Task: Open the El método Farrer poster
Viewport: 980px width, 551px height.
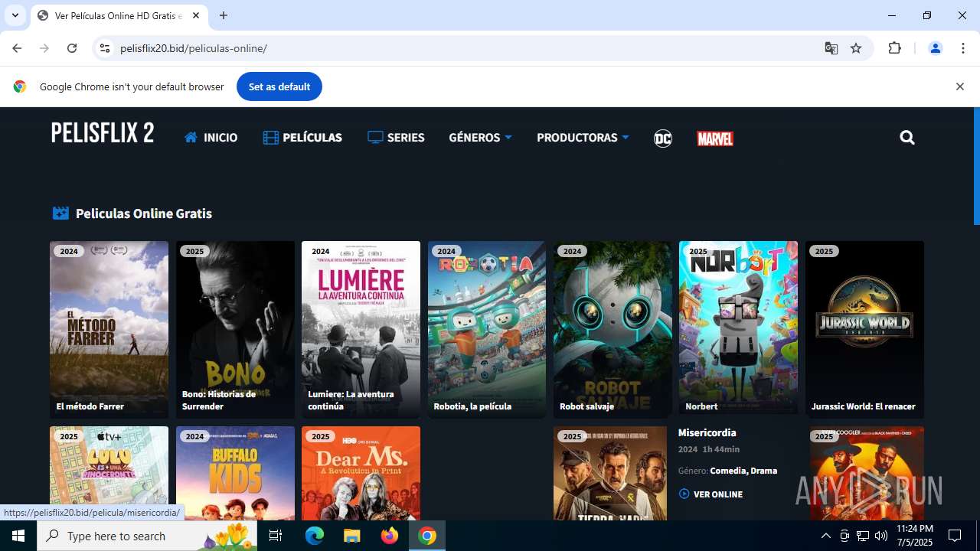Action: [x=109, y=330]
